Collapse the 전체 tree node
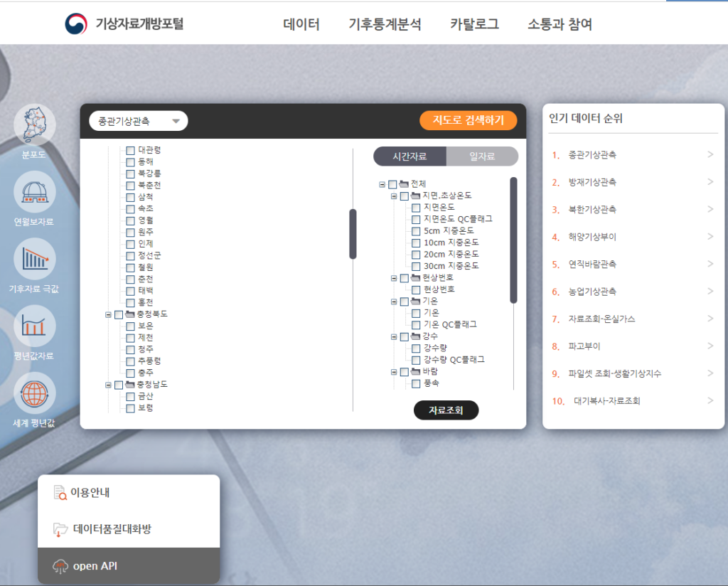Viewport: 728px width, 586px height. point(382,184)
